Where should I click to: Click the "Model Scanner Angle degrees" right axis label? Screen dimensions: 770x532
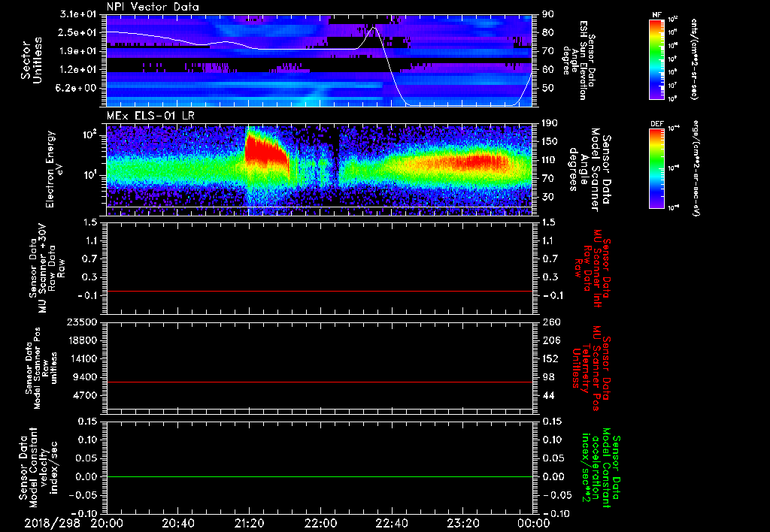[x=590, y=169]
